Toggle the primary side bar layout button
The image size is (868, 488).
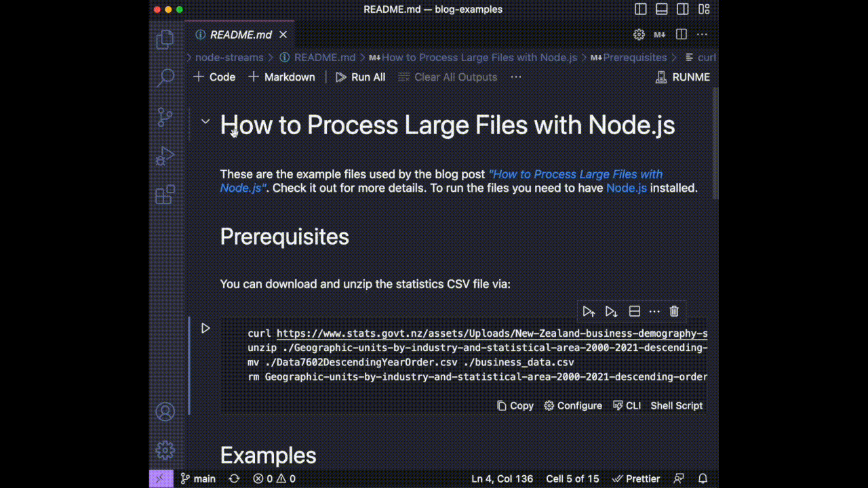[641, 9]
